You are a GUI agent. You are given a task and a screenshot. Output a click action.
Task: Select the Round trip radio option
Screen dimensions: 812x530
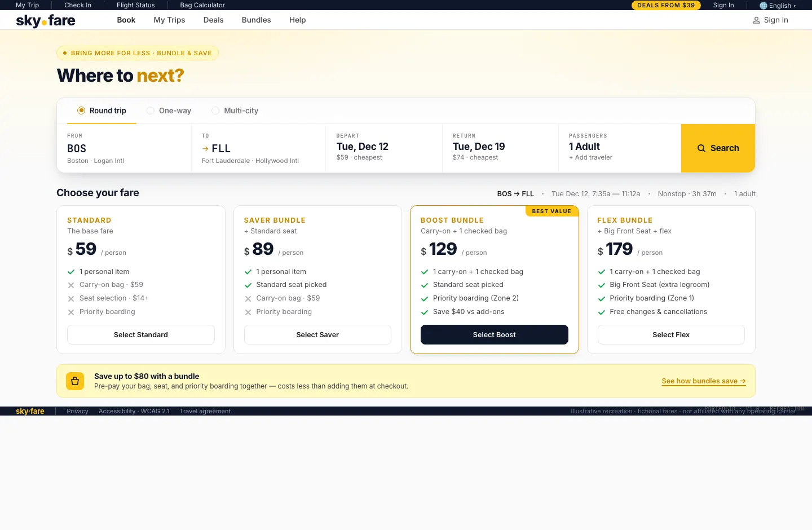pyautogui.click(x=102, y=111)
